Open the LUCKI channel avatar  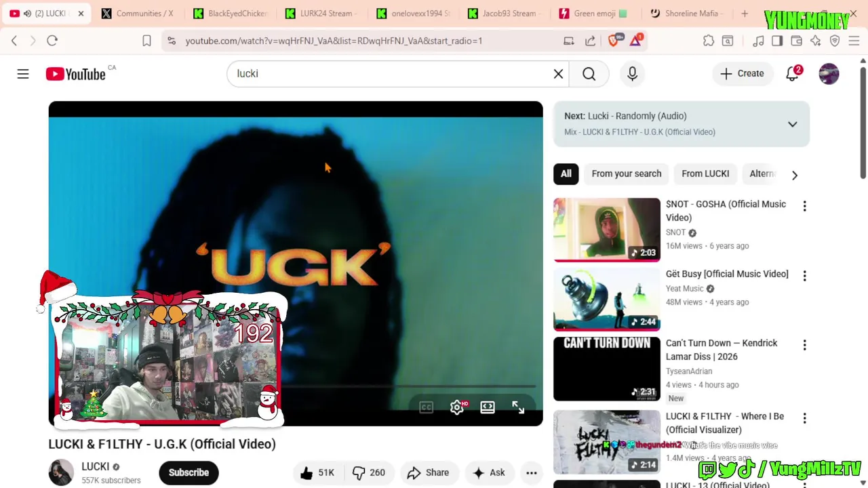(61, 472)
